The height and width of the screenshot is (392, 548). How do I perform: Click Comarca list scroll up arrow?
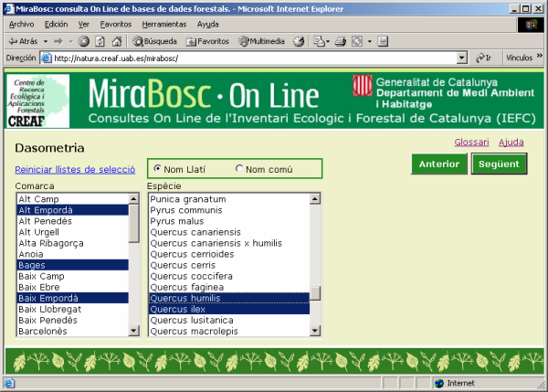pos(134,199)
